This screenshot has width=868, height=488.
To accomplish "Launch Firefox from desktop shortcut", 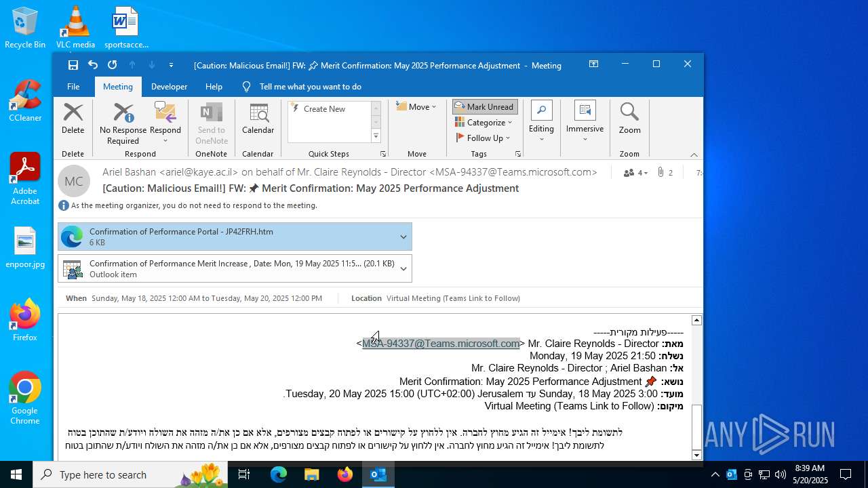I will pyautogui.click(x=25, y=321).
